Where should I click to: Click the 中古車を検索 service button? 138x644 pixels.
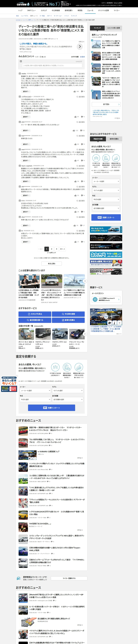tap(68, 314)
